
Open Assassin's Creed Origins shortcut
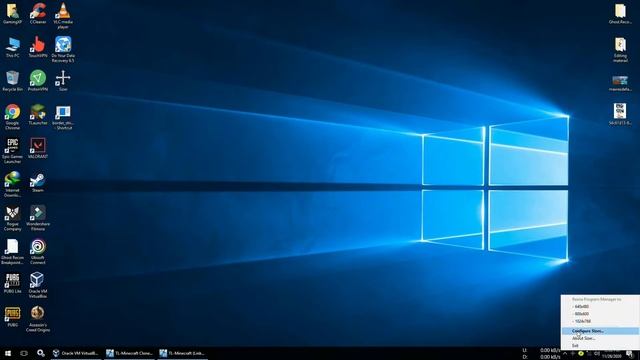pos(38,319)
